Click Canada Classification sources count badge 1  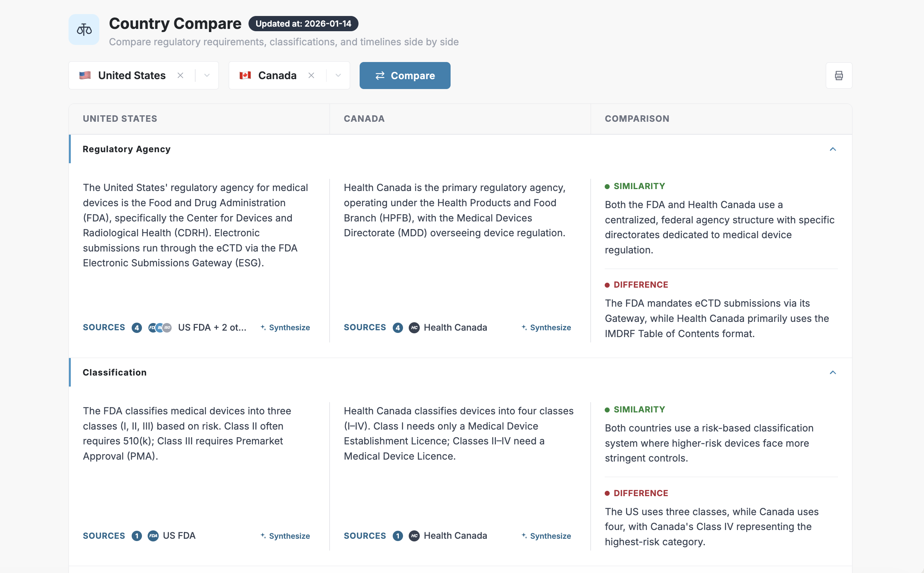click(x=398, y=536)
